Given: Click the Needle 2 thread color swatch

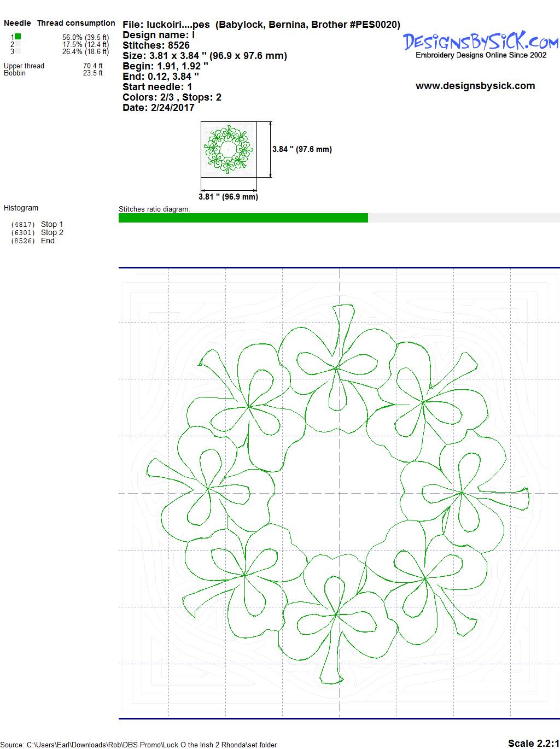Looking at the screenshot, I should tap(17, 44).
